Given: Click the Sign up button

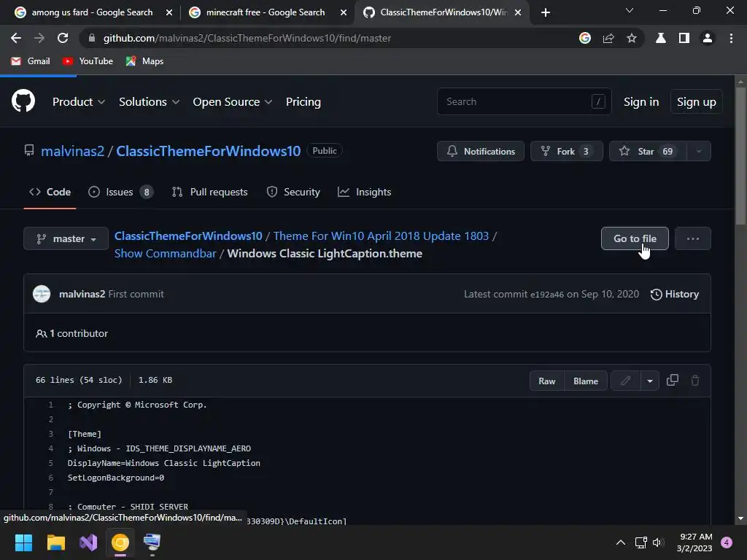Looking at the screenshot, I should pos(696,102).
